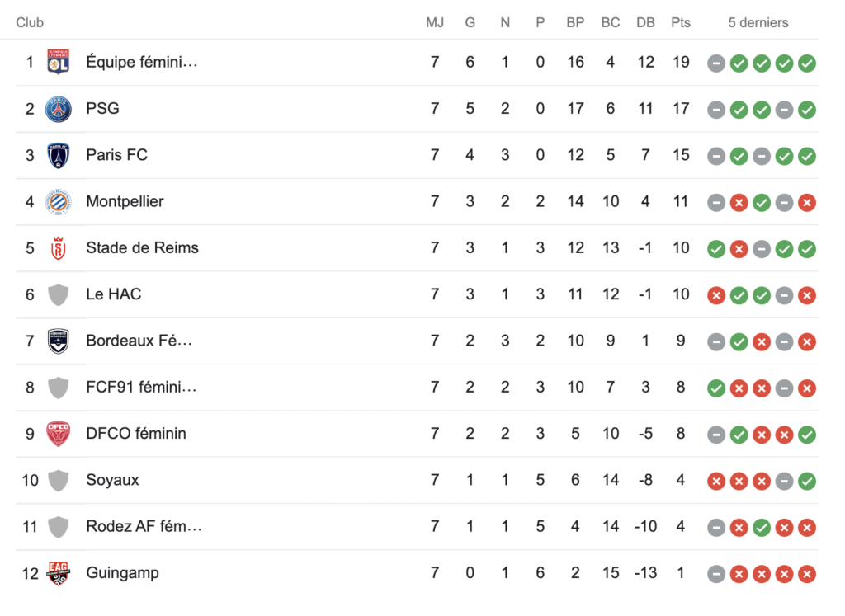
Task: Click the Montpellier club badge
Action: [59, 202]
